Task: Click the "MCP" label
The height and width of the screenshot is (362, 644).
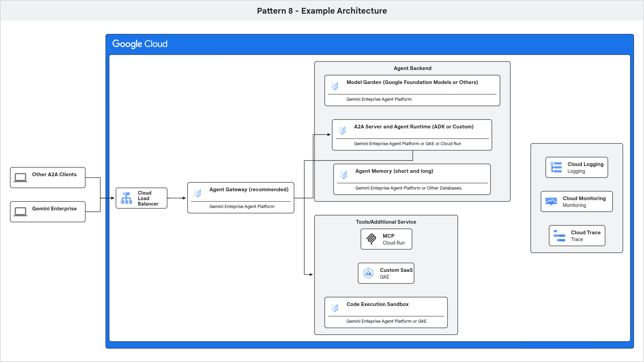Action: (x=389, y=236)
